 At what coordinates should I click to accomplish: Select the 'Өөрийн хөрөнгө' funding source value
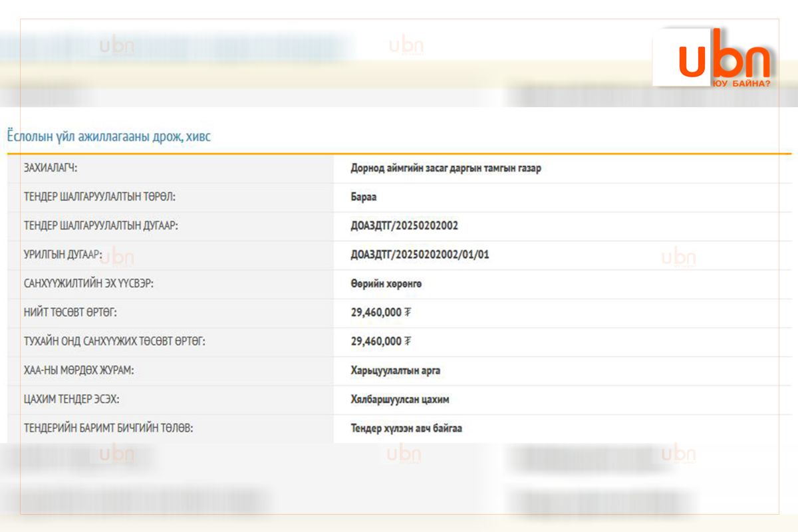pos(386,283)
